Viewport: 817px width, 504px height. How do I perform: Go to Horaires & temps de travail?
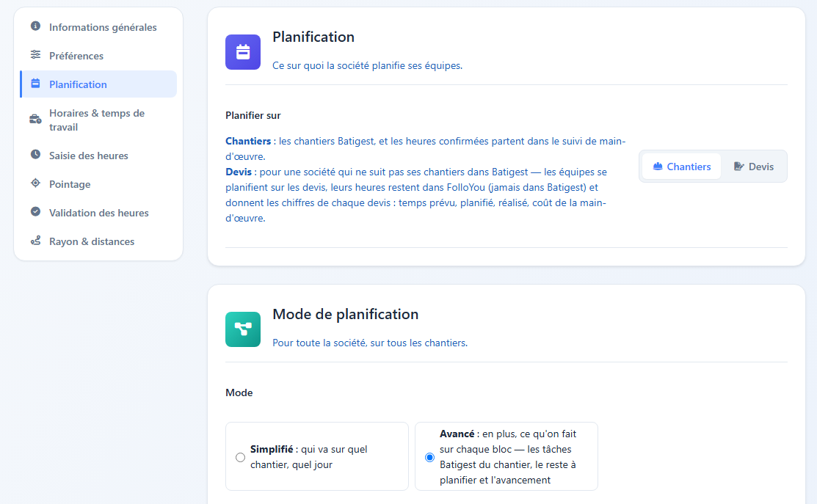(x=98, y=120)
